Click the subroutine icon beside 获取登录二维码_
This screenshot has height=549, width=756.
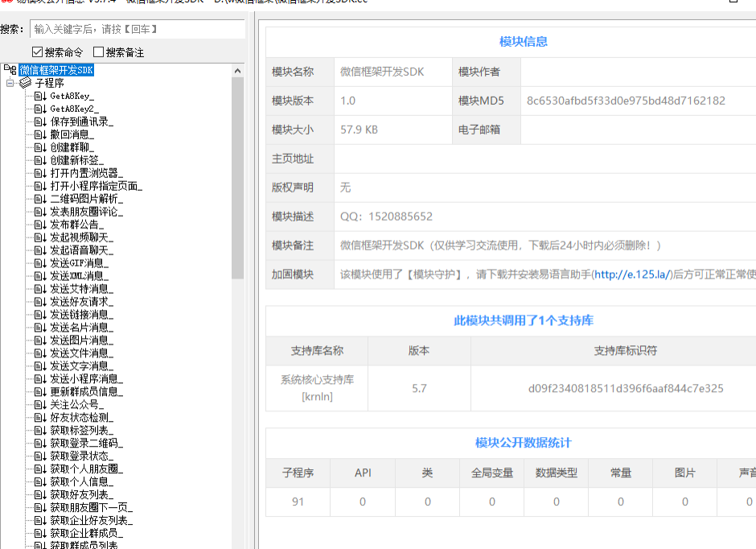40,444
